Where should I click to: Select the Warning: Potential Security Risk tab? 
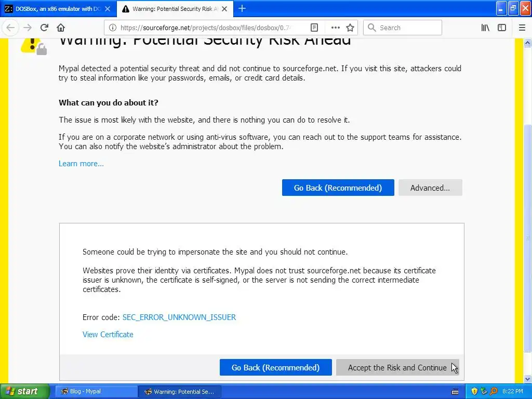pyautogui.click(x=175, y=9)
